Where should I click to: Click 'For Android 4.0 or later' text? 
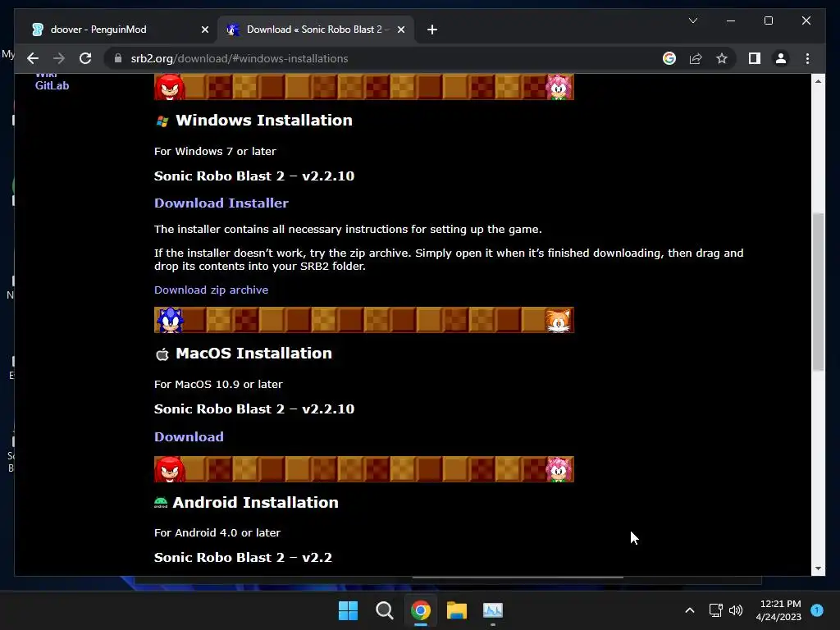click(x=217, y=532)
